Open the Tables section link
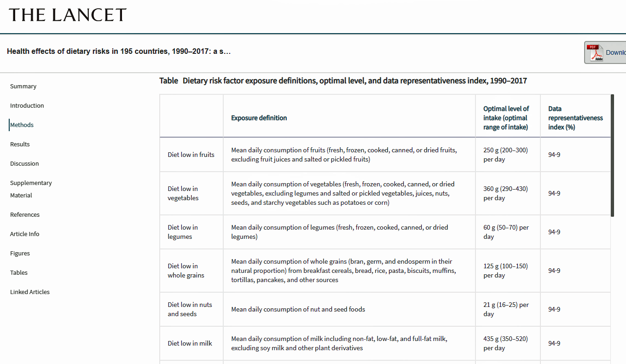 (19, 273)
